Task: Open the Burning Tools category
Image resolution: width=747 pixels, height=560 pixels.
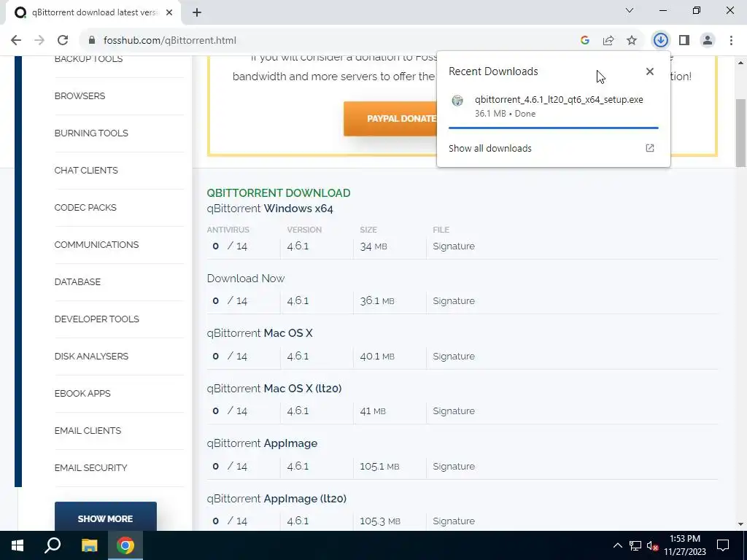Action: click(x=91, y=133)
